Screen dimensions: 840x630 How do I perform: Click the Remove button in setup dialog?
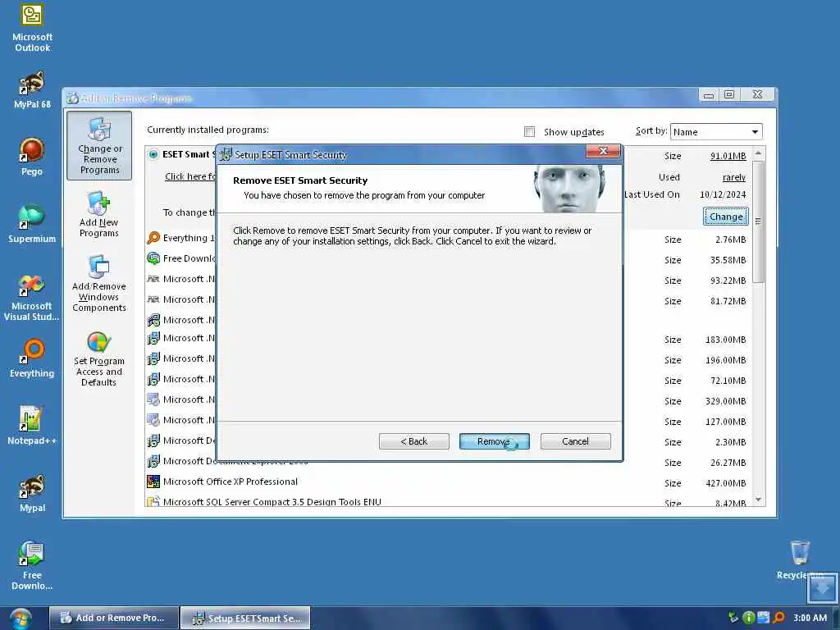coord(494,441)
